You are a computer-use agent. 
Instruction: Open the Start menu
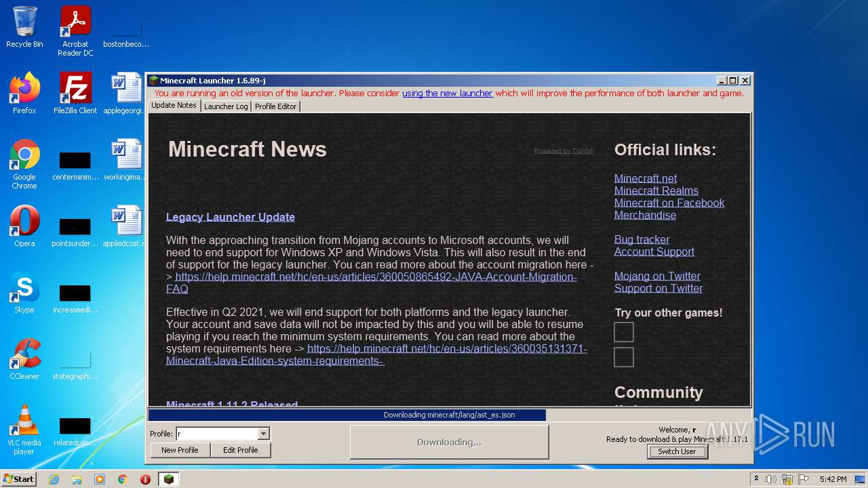pos(18,479)
